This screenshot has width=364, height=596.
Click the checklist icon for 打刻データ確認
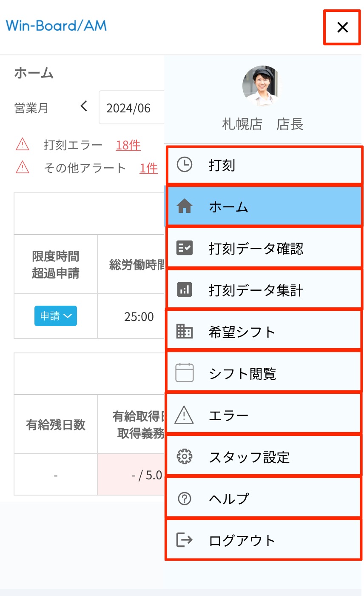pos(184,248)
